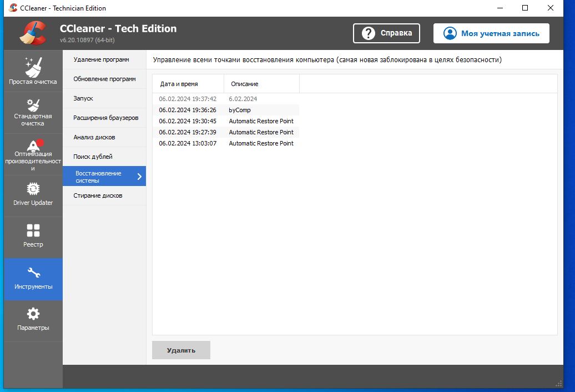Open Поиск дублей tool
The width and height of the screenshot is (575, 392).
coord(104,157)
